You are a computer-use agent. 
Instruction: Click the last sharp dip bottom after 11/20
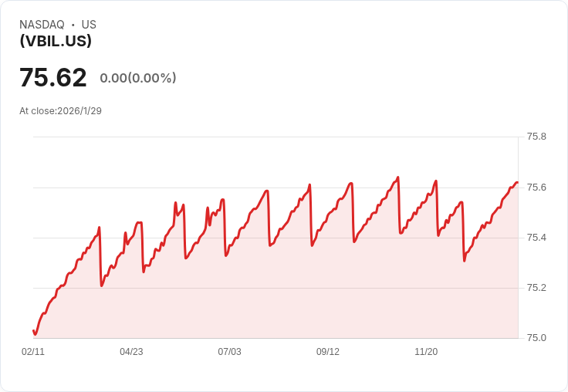[x=464, y=261]
